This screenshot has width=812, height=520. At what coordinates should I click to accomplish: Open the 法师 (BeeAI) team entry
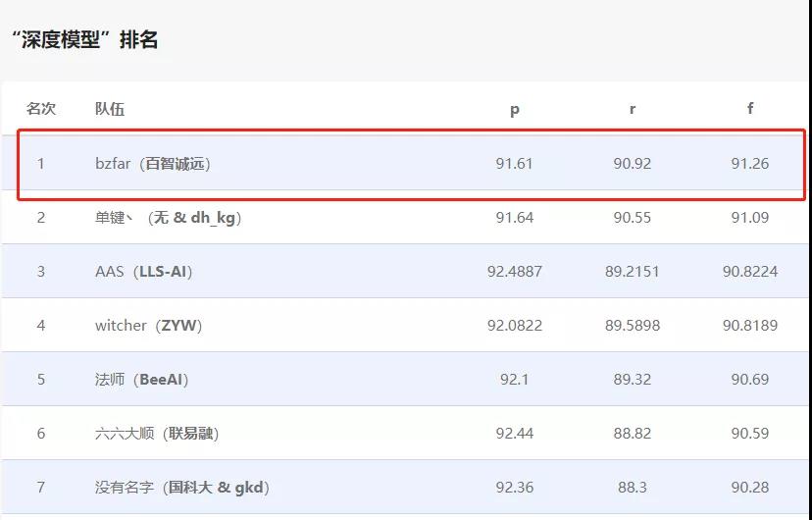click(x=141, y=380)
